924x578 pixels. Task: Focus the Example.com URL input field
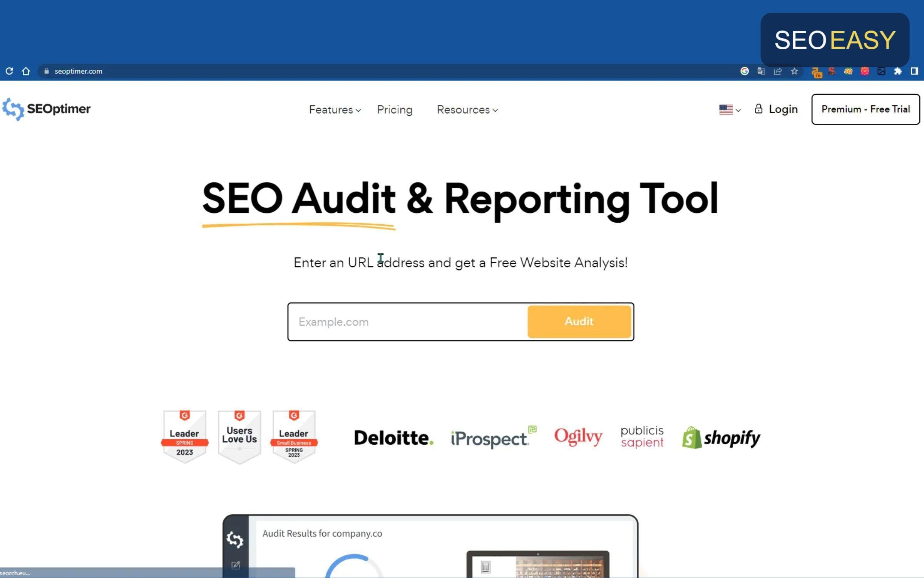click(408, 322)
